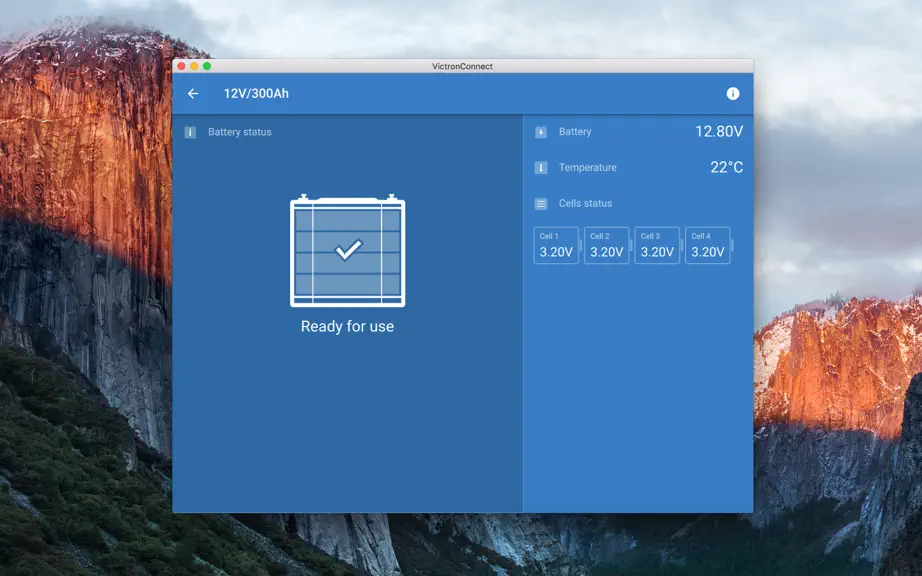Click the large battery checkmark graphic
The image size is (922, 576).
click(348, 251)
